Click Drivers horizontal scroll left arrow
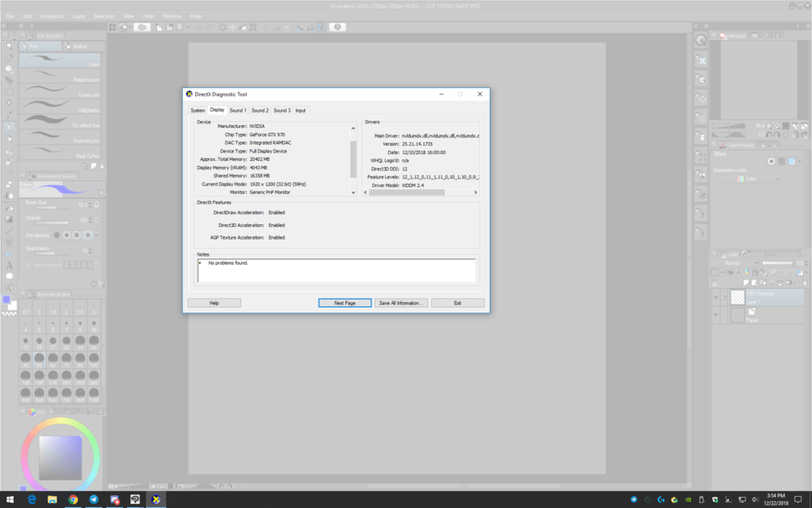The image size is (812, 508). [365, 192]
